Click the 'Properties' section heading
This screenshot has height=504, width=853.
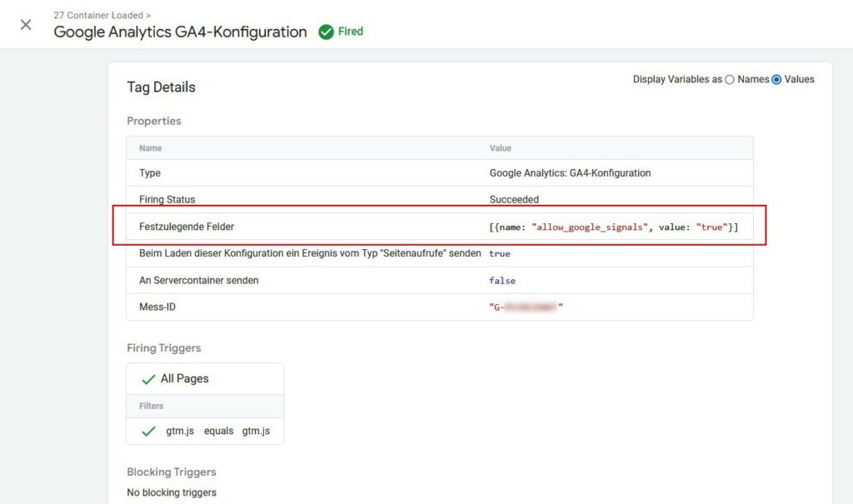point(154,121)
